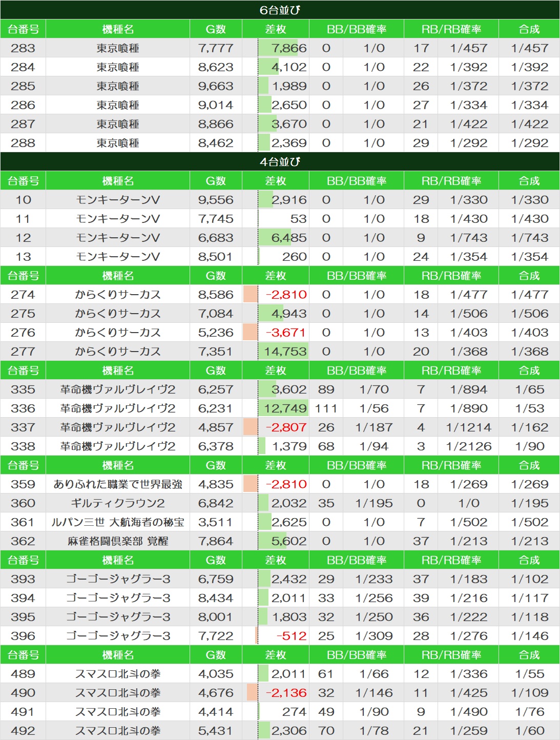This screenshot has width=560, height=740.
Task: Click combined 1/118 for machine 395
Action: click(x=530, y=617)
